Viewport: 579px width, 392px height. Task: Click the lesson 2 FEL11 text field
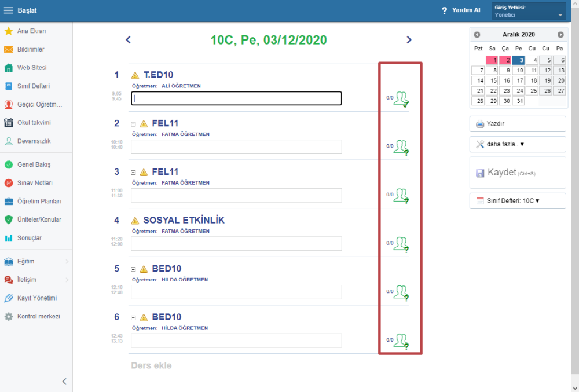click(236, 147)
